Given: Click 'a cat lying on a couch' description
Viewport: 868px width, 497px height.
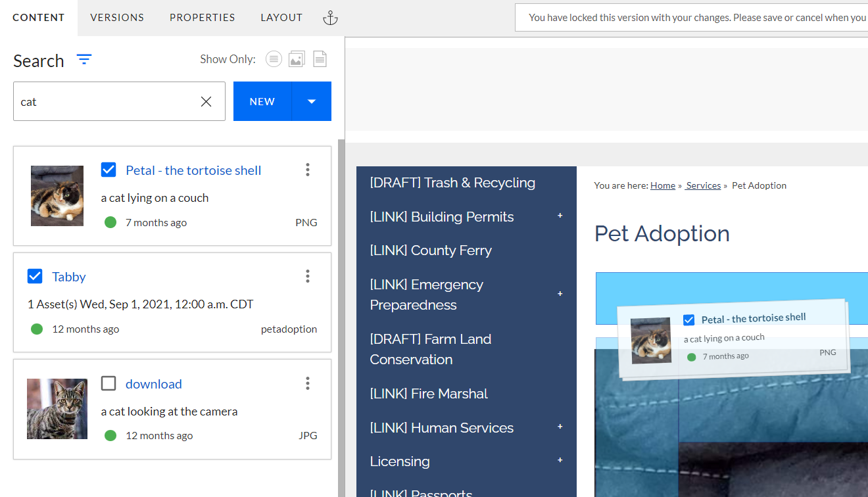Looking at the screenshot, I should click(x=155, y=198).
